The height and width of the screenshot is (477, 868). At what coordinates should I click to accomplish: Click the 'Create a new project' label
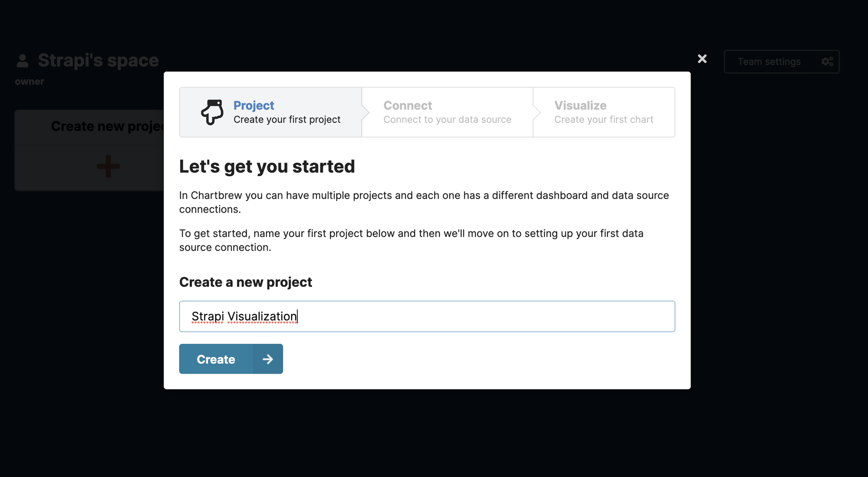(245, 282)
